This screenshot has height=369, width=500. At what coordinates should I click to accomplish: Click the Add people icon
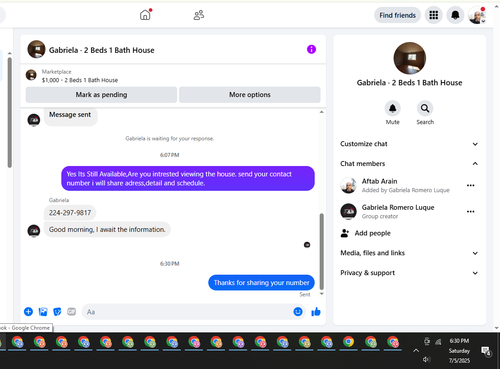click(x=345, y=233)
